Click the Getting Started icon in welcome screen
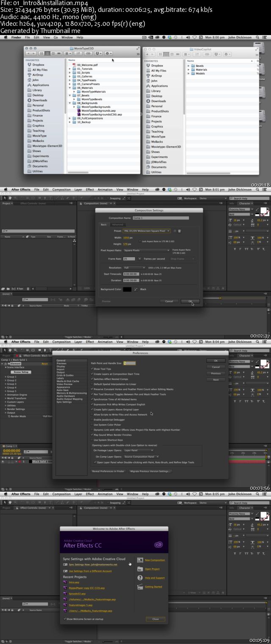 (x=140, y=586)
